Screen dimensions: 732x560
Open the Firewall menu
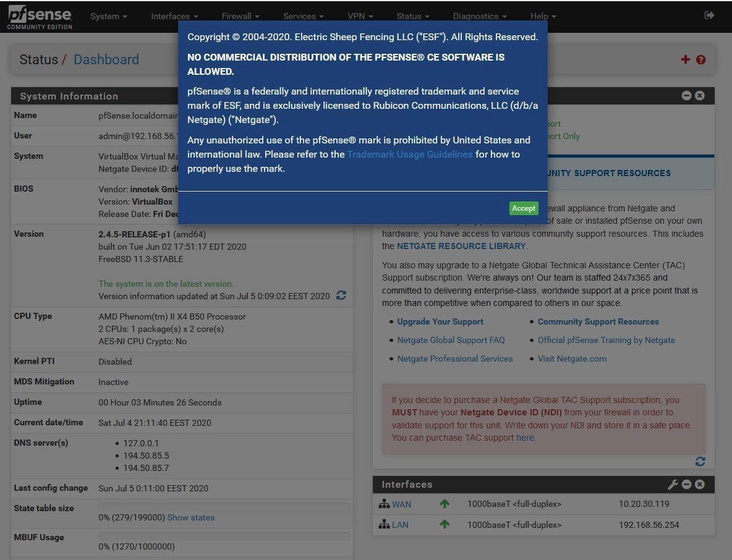(240, 16)
